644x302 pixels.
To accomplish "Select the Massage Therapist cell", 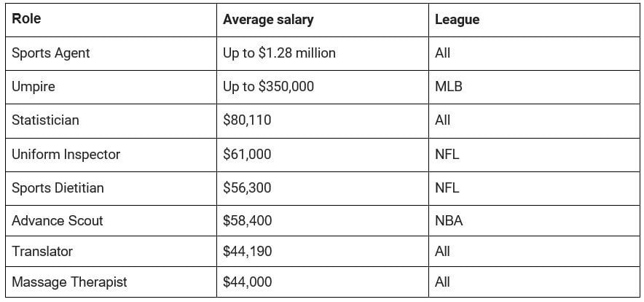I will pos(69,282).
